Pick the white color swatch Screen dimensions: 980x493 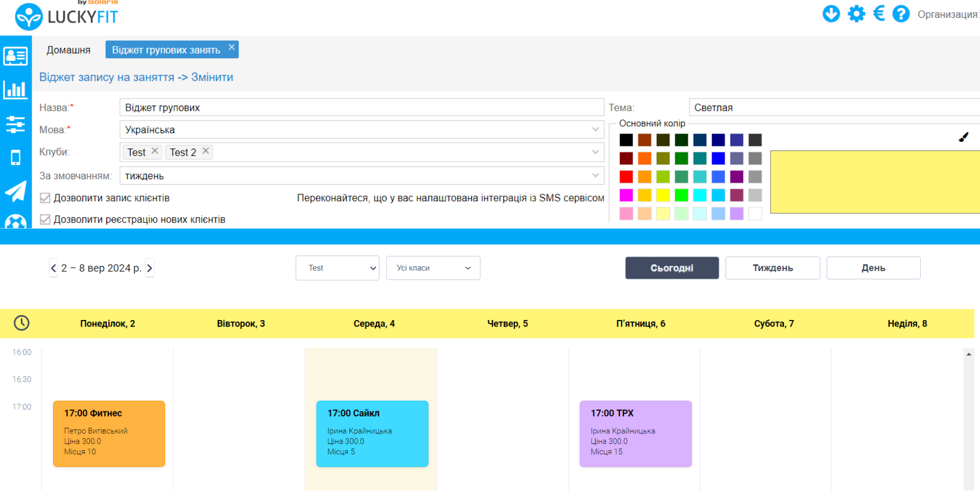point(755,213)
